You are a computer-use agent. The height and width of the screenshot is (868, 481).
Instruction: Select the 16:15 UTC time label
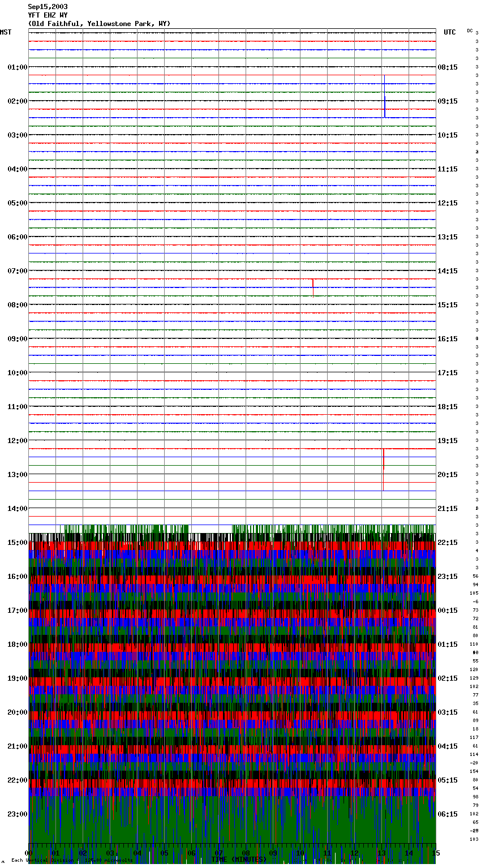click(x=448, y=339)
